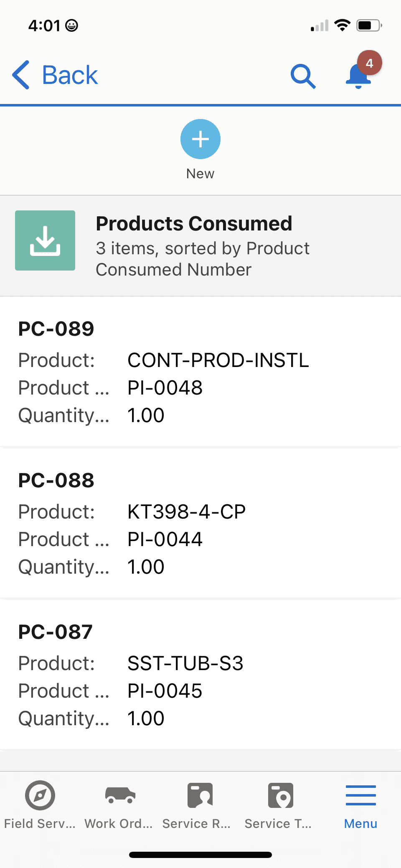The height and width of the screenshot is (868, 401).
Task: Tap the search magnifier icon
Action: 303,76
